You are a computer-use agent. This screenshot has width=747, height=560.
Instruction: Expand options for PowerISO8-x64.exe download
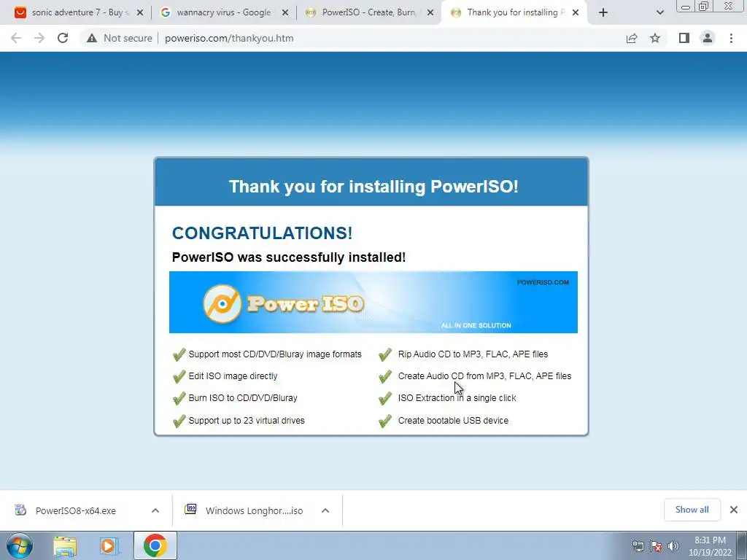point(155,510)
